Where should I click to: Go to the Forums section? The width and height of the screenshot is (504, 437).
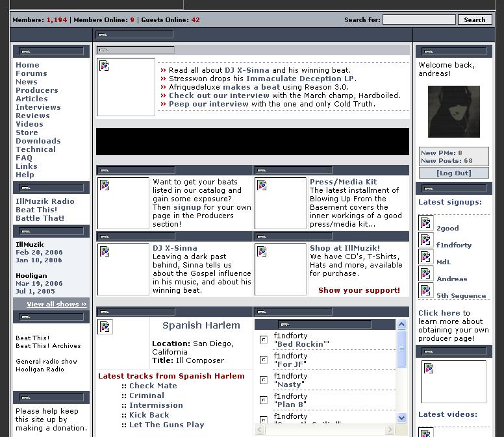[31, 73]
